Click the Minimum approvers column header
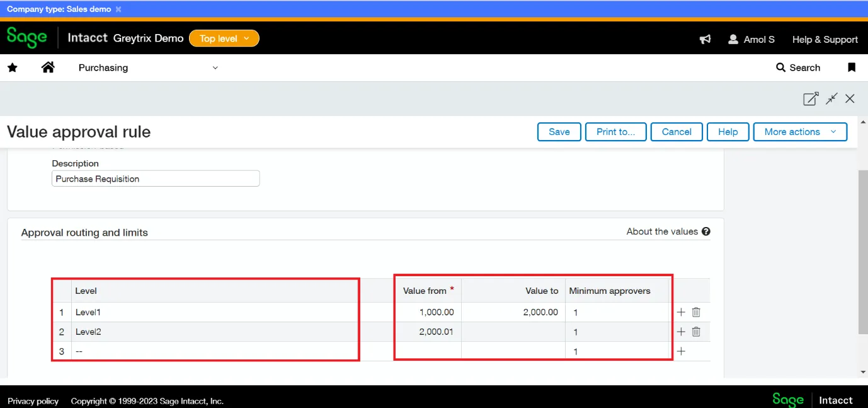Image resolution: width=868 pixels, height=408 pixels. (617, 291)
